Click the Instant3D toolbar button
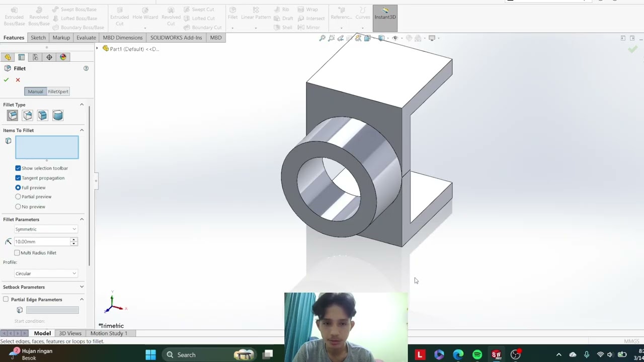Image resolution: width=644 pixels, height=362 pixels. click(x=385, y=17)
